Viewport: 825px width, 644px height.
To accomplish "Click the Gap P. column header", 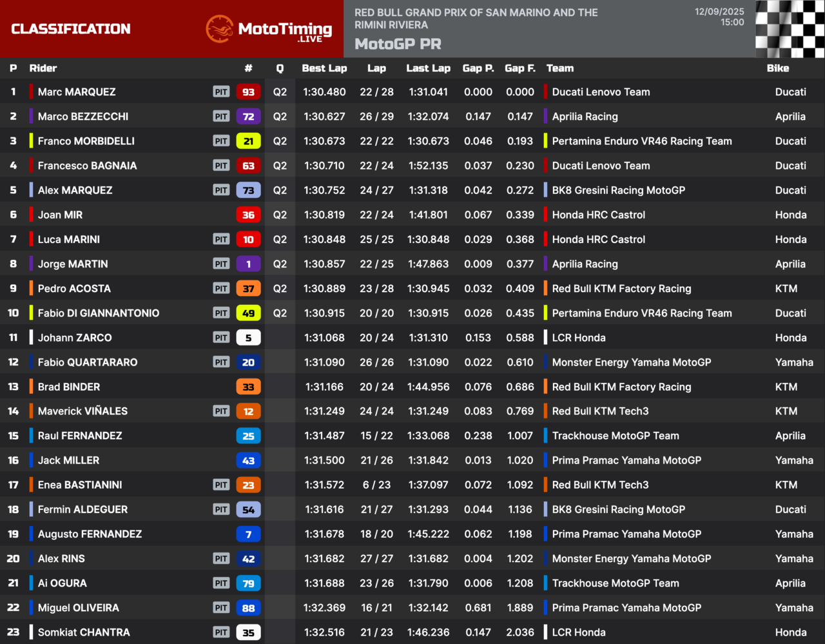I will pyautogui.click(x=478, y=68).
